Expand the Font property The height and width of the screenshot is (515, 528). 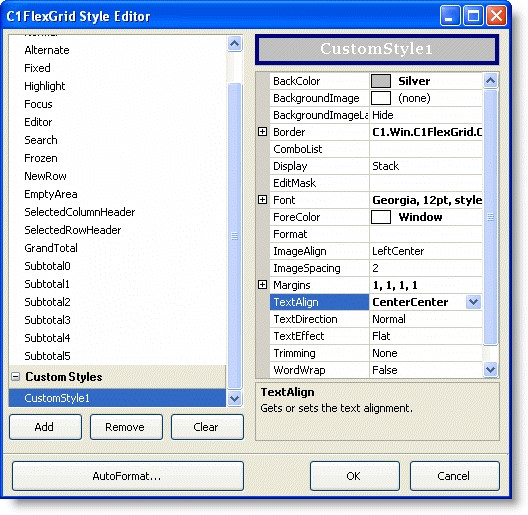262,200
